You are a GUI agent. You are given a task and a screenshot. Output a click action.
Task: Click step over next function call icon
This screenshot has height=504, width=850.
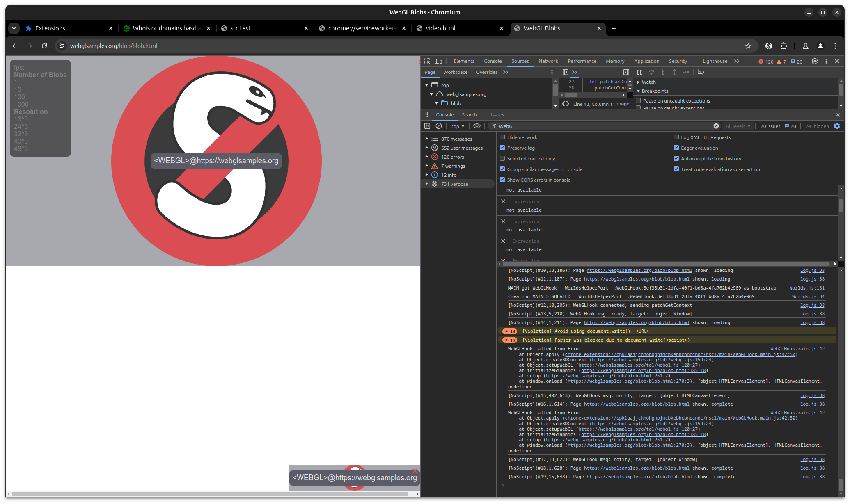click(x=651, y=72)
